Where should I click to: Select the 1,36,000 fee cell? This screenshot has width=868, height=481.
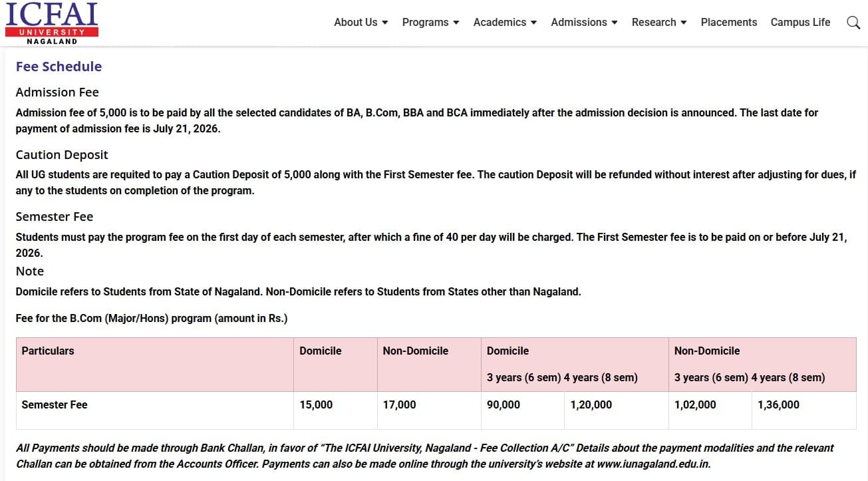pos(778,404)
